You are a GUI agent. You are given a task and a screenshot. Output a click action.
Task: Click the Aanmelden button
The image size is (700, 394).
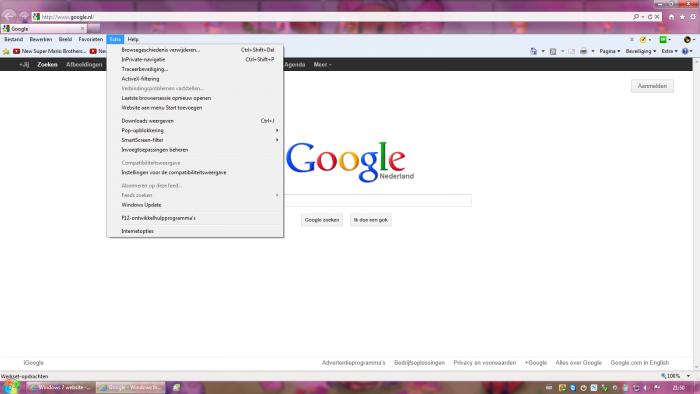point(652,86)
